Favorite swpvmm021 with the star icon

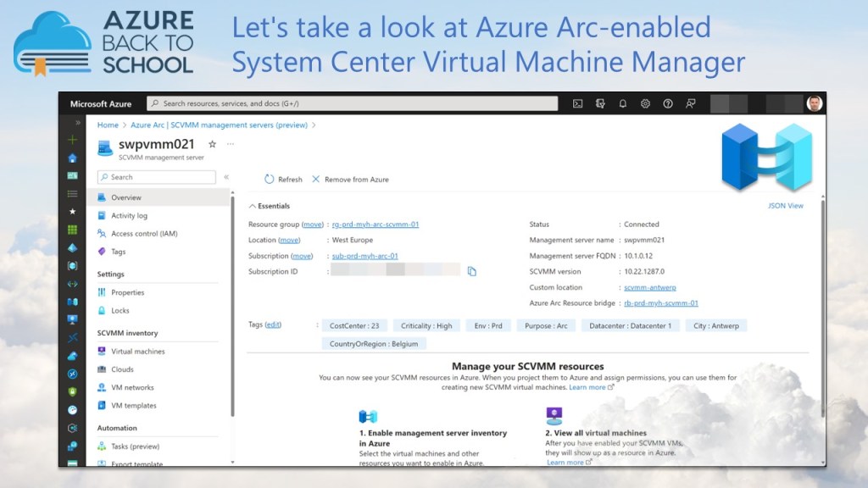coord(212,145)
